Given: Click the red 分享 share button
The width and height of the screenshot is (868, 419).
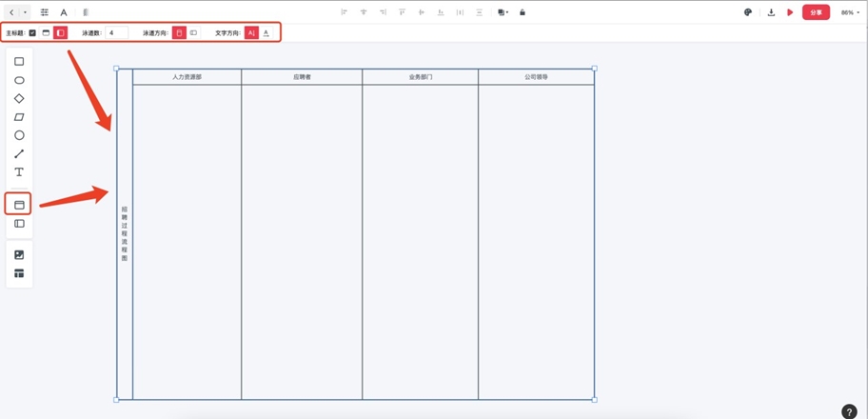Looking at the screenshot, I should (816, 12).
